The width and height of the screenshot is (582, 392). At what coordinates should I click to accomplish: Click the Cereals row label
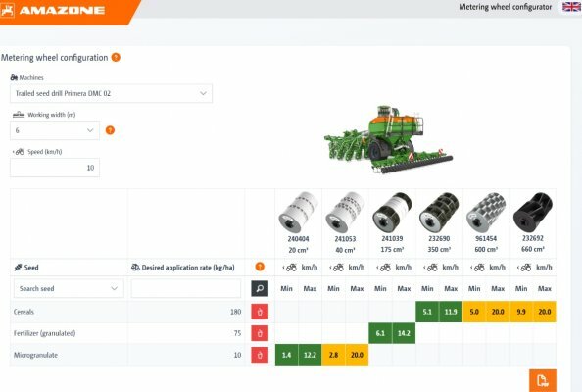[24, 312]
